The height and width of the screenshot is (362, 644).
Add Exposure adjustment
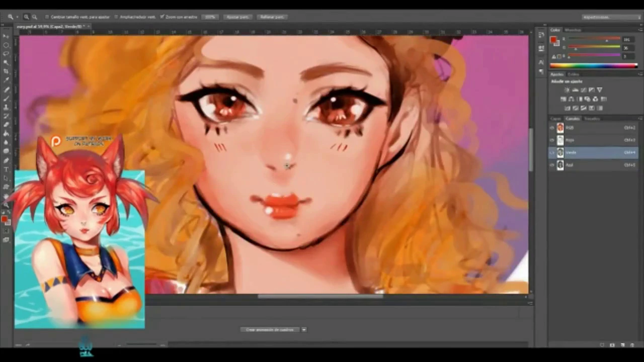pos(591,90)
